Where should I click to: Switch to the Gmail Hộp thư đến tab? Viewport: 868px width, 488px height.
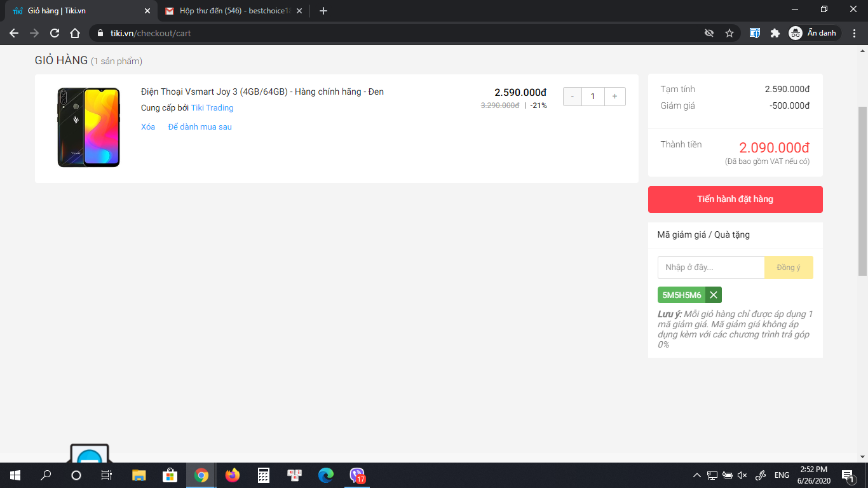point(232,11)
